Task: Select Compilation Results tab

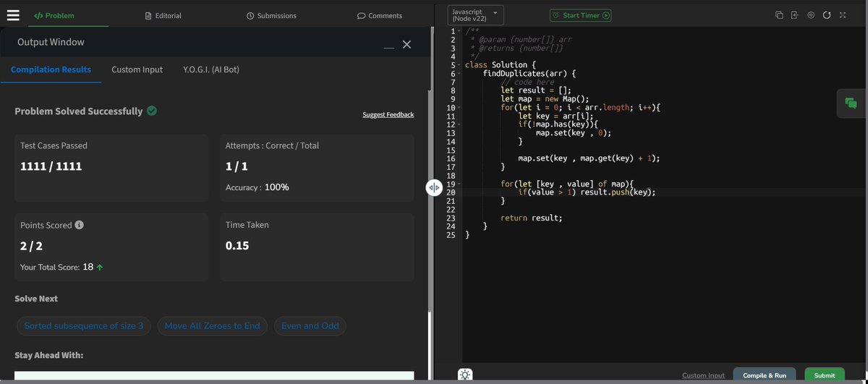Action: coord(51,69)
